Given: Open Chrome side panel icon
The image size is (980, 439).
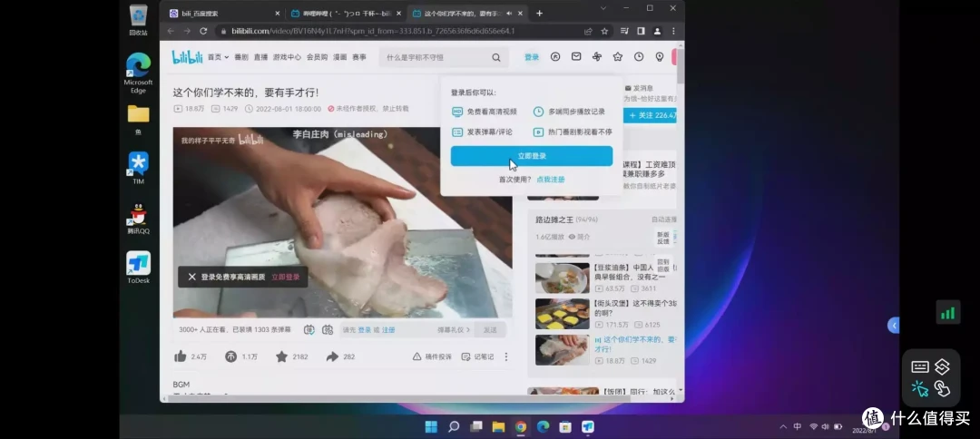Looking at the screenshot, I should (x=641, y=31).
